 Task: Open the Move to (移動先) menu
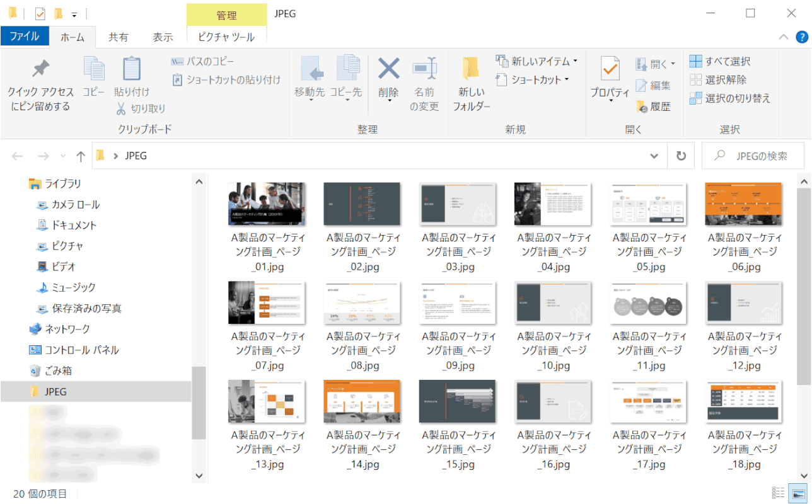pyautogui.click(x=310, y=79)
